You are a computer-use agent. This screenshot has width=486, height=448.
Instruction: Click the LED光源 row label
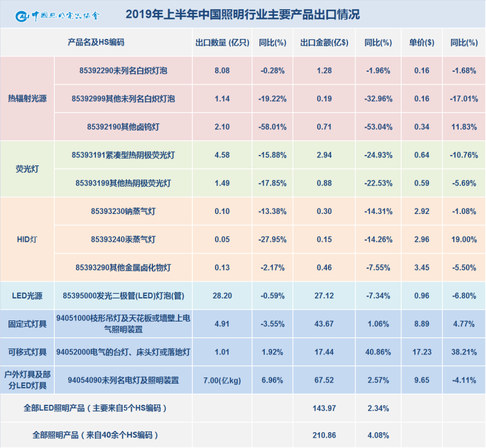[x=29, y=295]
